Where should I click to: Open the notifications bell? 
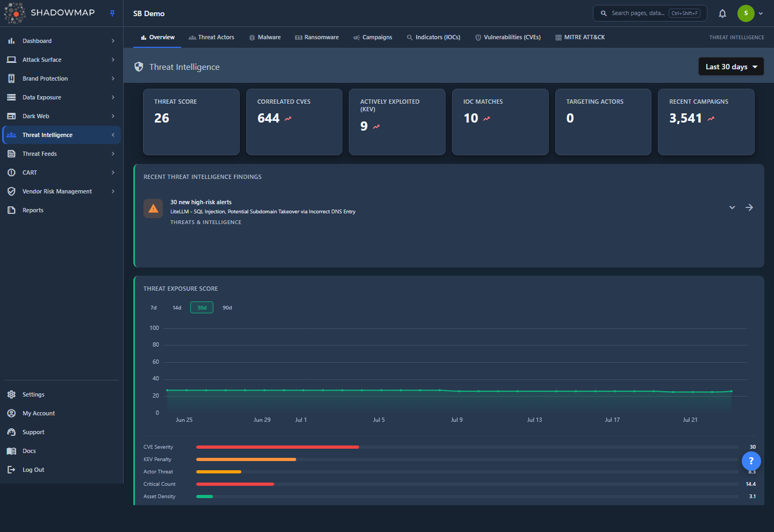[722, 13]
